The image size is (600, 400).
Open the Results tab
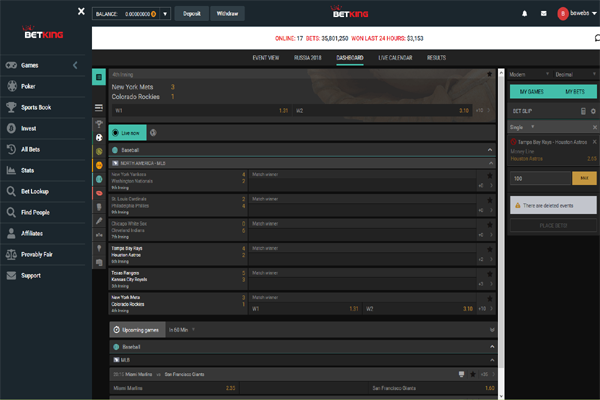pyautogui.click(x=436, y=58)
